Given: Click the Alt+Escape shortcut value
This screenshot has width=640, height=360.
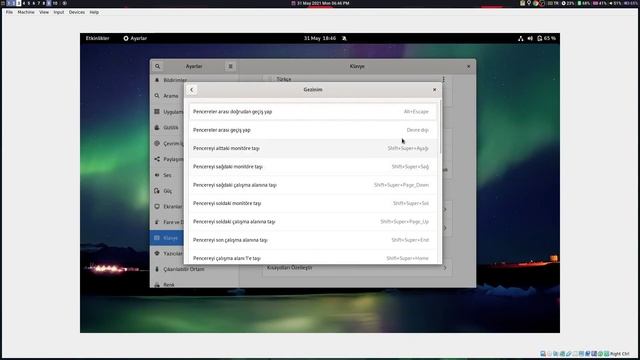Looking at the screenshot, I should tap(416, 112).
